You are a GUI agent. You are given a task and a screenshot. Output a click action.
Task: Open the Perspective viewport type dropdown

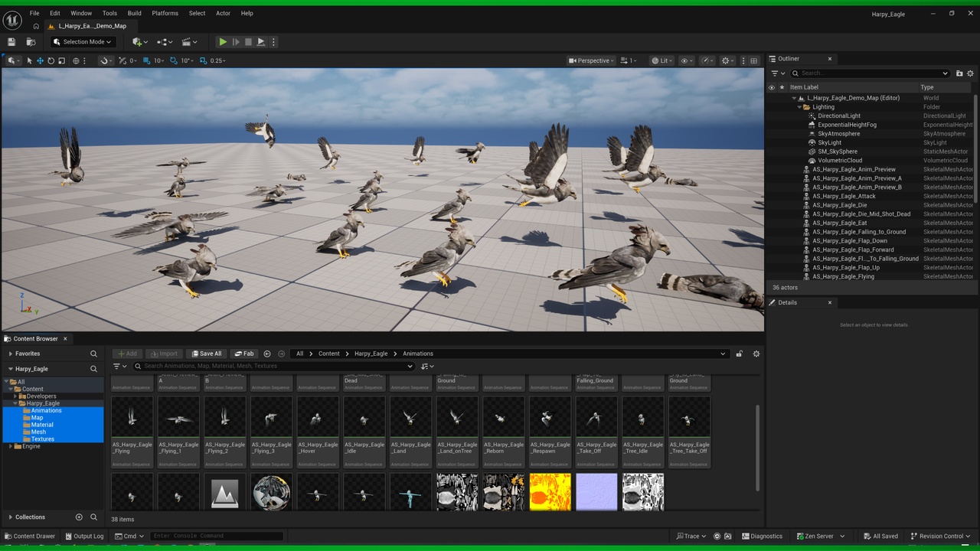click(591, 60)
